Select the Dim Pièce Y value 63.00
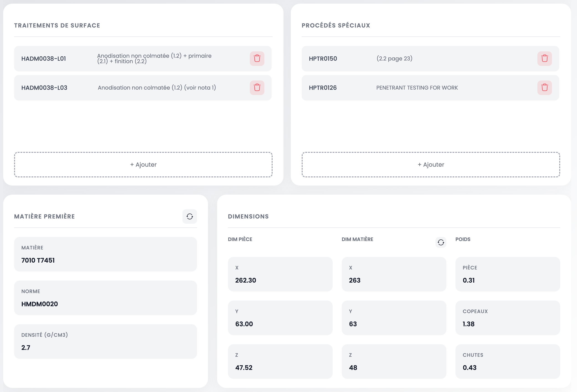577x392 pixels. click(x=280, y=324)
